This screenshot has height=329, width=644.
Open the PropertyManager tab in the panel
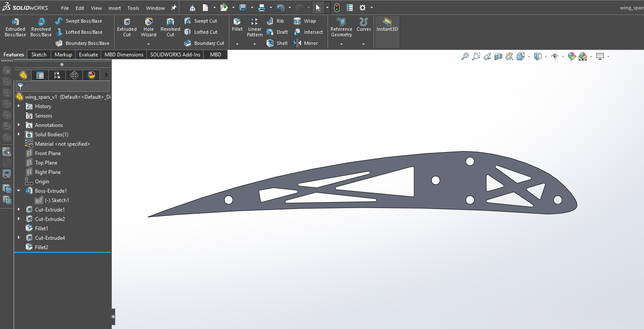(x=40, y=75)
